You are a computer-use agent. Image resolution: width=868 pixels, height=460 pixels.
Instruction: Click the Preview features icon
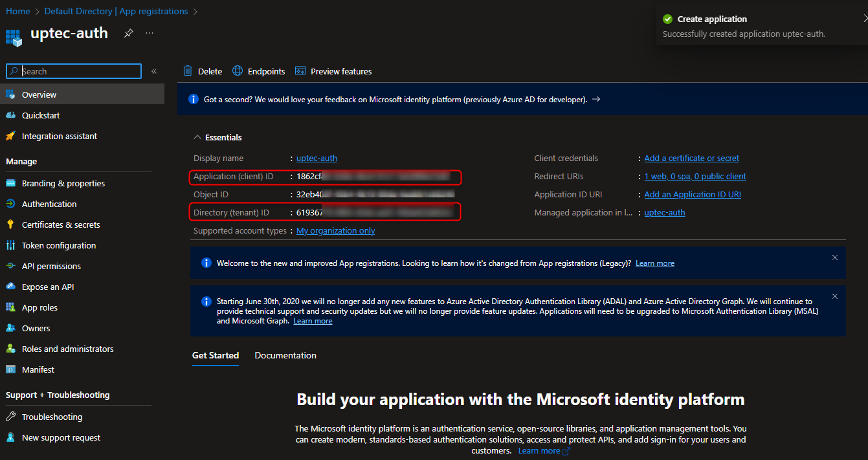[x=300, y=71]
